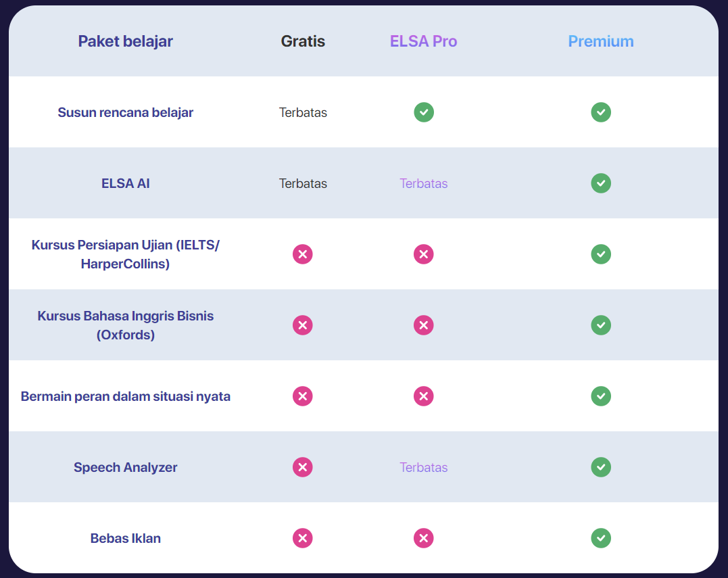Click Terbatas under ELSA Pro for Speech Analyzer

424,467
